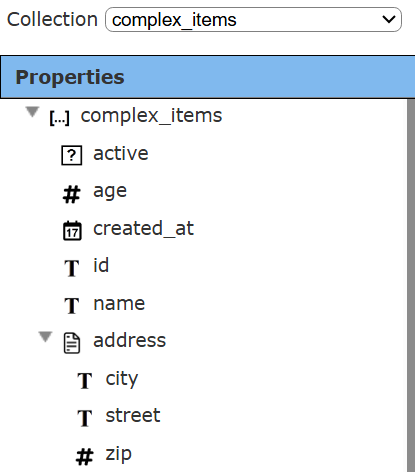Click the array brackets icon beside complex_items
The height and width of the screenshot is (472, 415).
coord(59,118)
